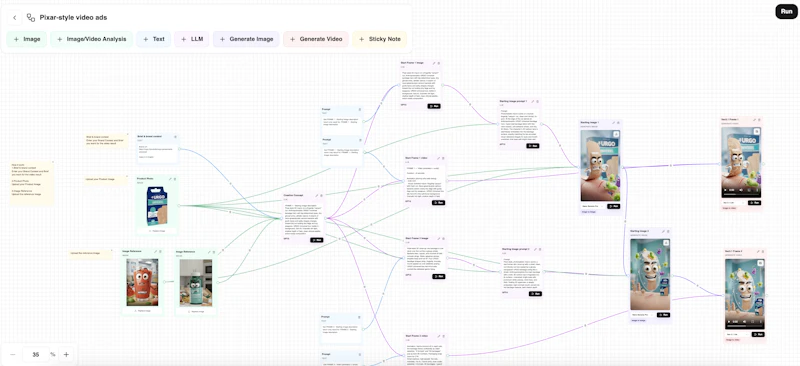Zoom out with the minus button
Viewport: 800px width, 366px height.
click(13, 354)
